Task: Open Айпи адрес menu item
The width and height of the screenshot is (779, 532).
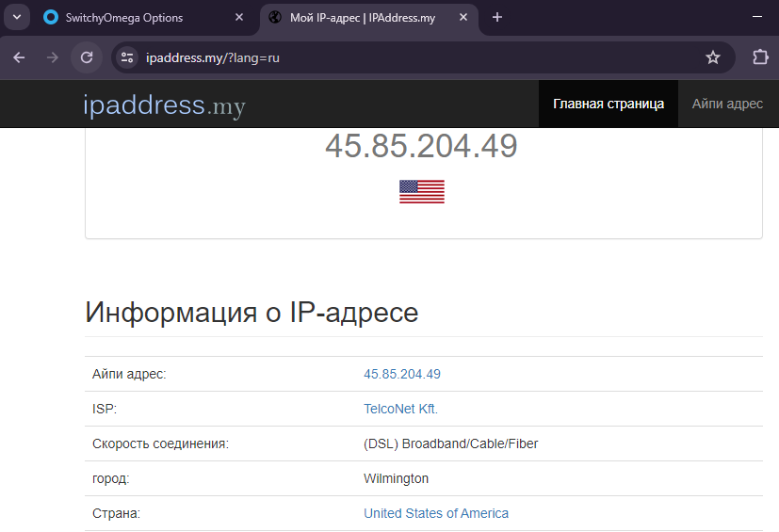Action: [727, 104]
